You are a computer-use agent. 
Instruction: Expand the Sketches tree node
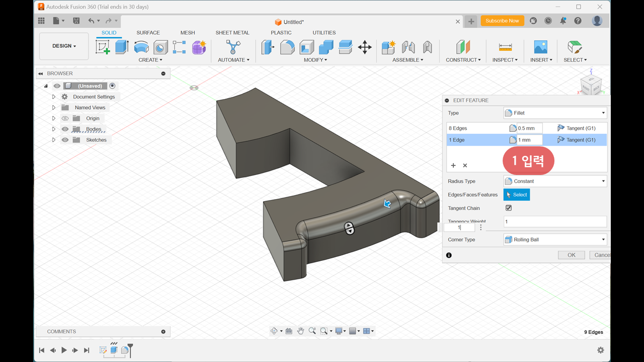pyautogui.click(x=54, y=140)
